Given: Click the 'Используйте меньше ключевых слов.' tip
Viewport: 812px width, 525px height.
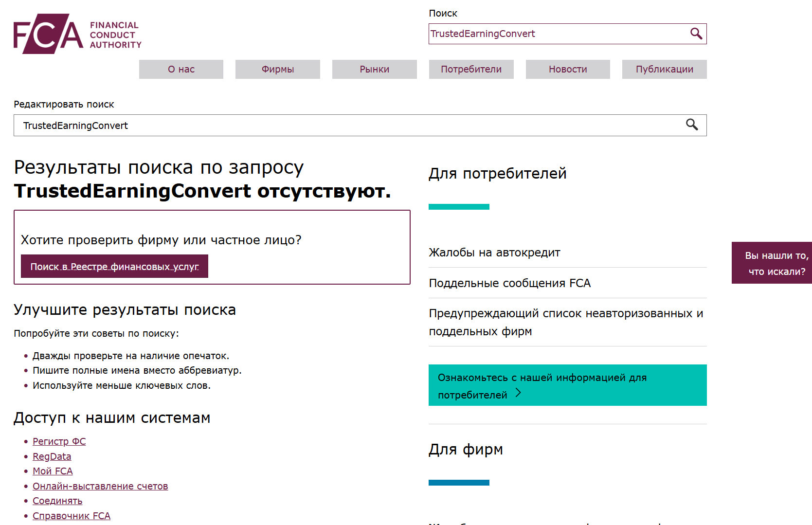Looking at the screenshot, I should (x=122, y=385).
